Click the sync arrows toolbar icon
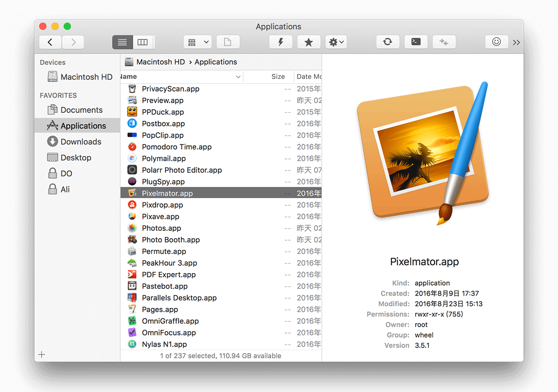558x392 pixels. [x=387, y=42]
